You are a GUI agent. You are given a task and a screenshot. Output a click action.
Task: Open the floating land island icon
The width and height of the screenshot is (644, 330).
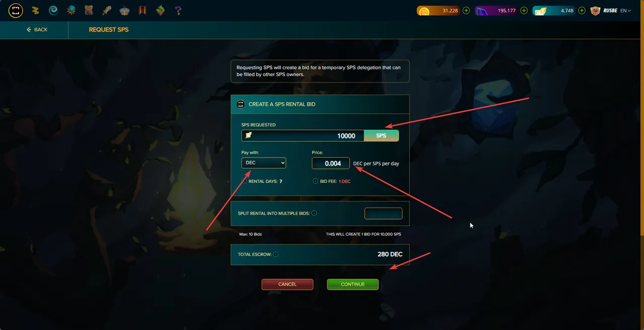coord(160,10)
